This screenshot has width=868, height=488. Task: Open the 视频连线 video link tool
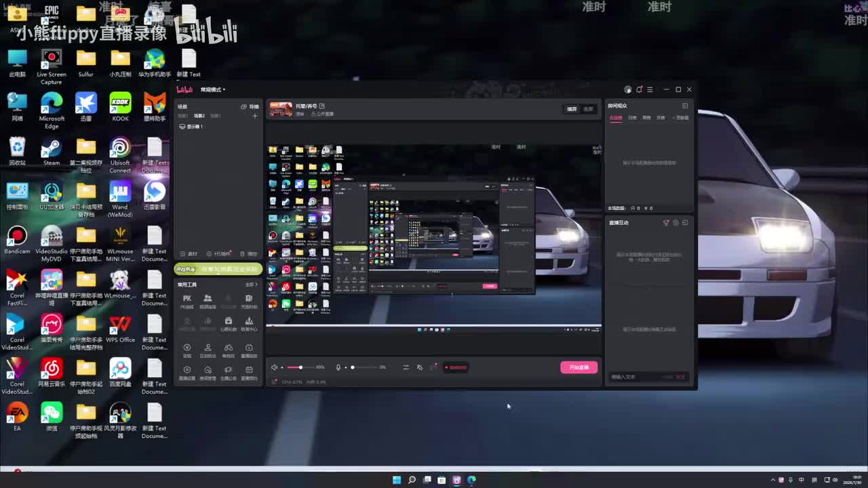pyautogui.click(x=208, y=302)
